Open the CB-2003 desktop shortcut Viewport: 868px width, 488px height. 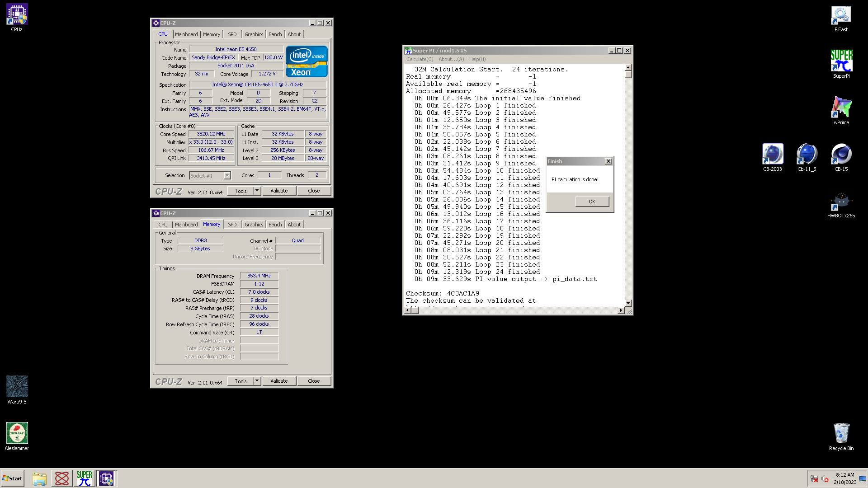tap(772, 158)
